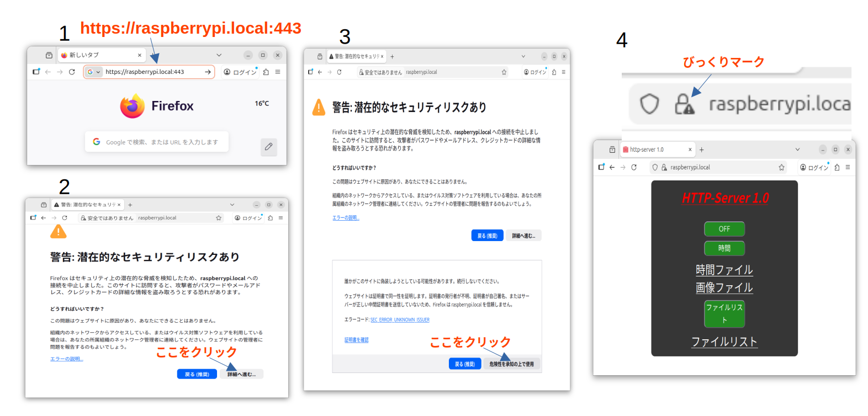The width and height of the screenshot is (868, 416).
Task: Select the warning tab in the step 2 window
Action: point(88,205)
